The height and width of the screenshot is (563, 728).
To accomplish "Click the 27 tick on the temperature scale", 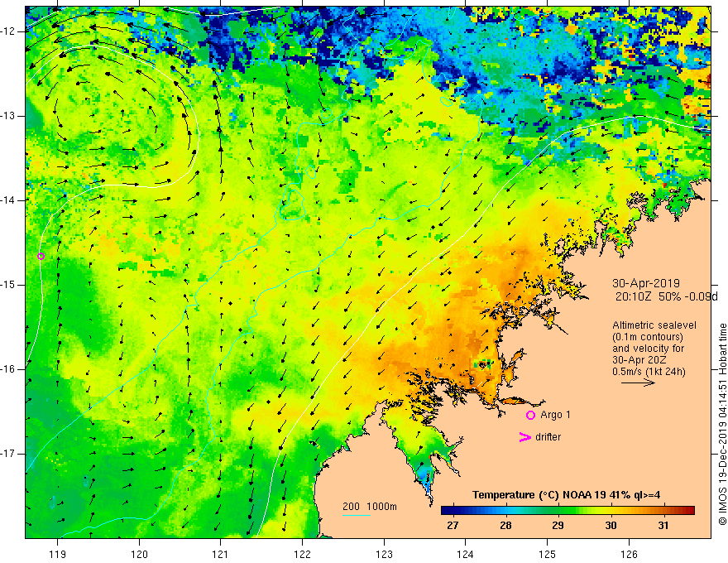I will pos(453,526).
